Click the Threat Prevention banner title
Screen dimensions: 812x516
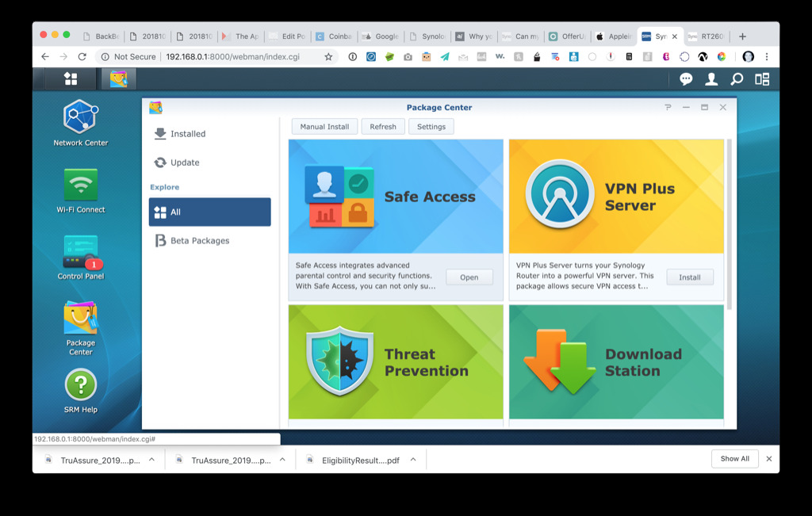(426, 362)
